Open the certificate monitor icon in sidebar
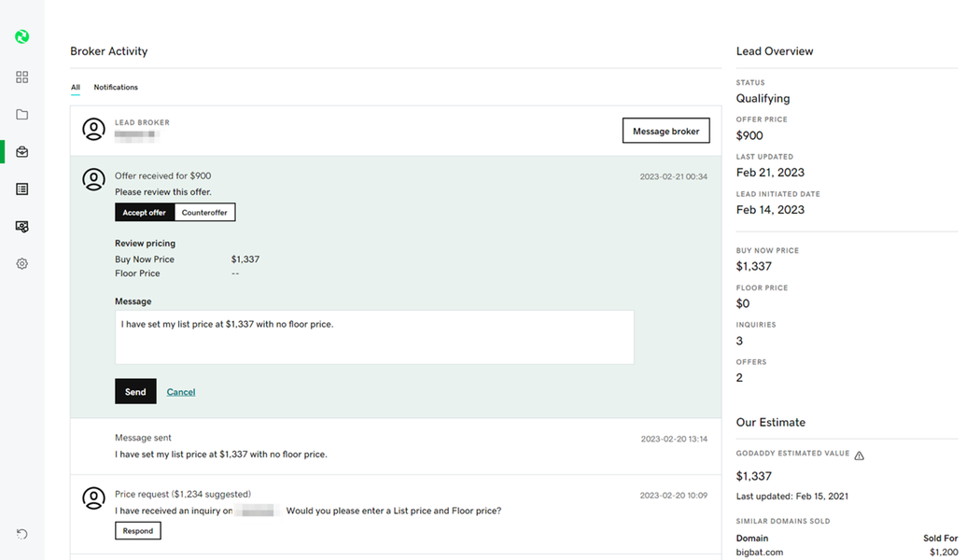This screenshot has height=560, width=980. (21, 227)
